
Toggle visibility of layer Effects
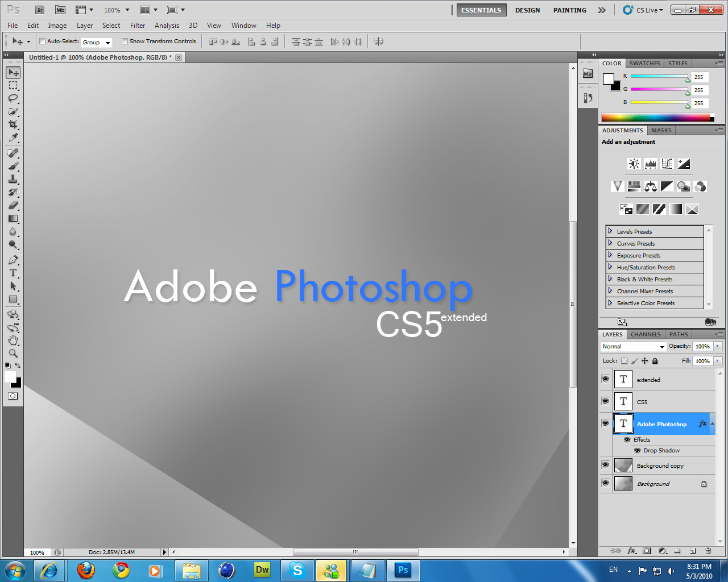[627, 439]
